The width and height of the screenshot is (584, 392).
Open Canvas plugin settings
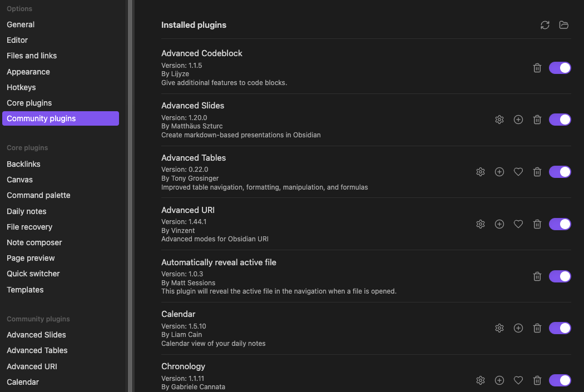61,180
